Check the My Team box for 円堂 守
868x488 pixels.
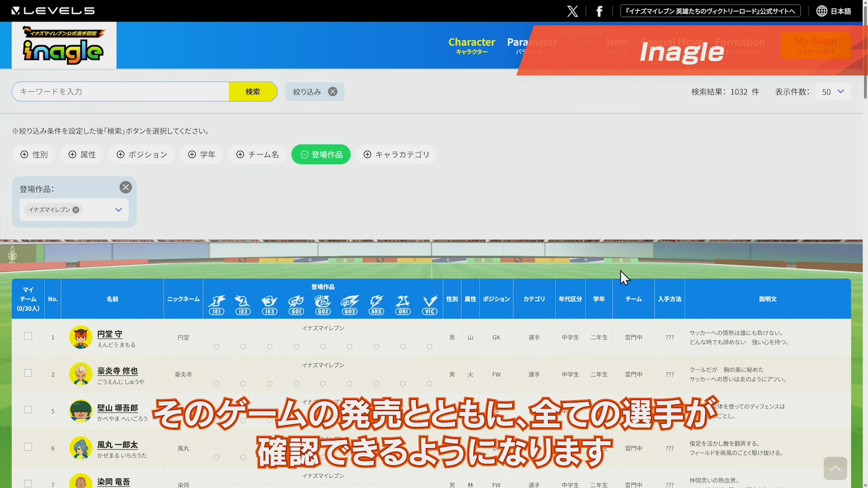(28, 336)
